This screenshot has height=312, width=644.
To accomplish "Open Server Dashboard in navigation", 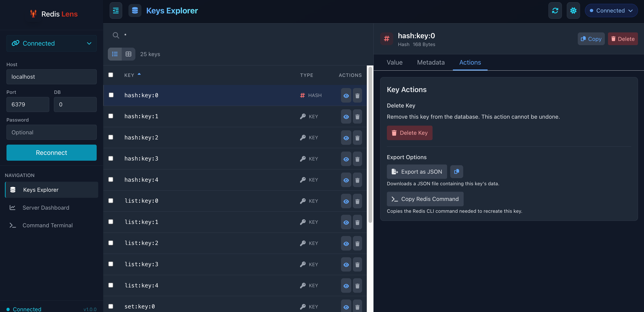I will tap(51, 207).
